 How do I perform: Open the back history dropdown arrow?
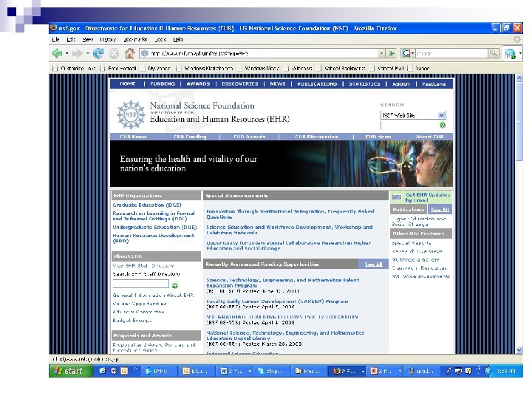pos(66,54)
